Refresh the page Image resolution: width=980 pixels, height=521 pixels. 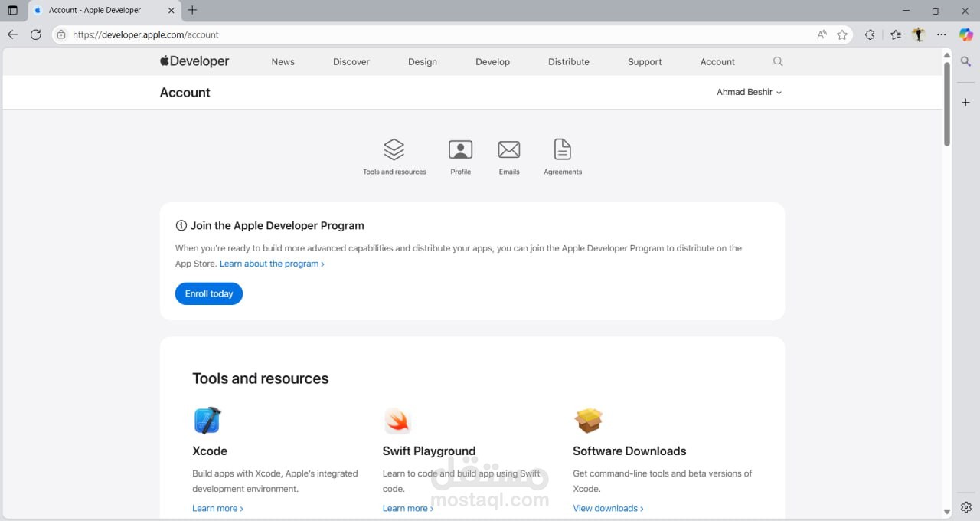pyautogui.click(x=35, y=34)
